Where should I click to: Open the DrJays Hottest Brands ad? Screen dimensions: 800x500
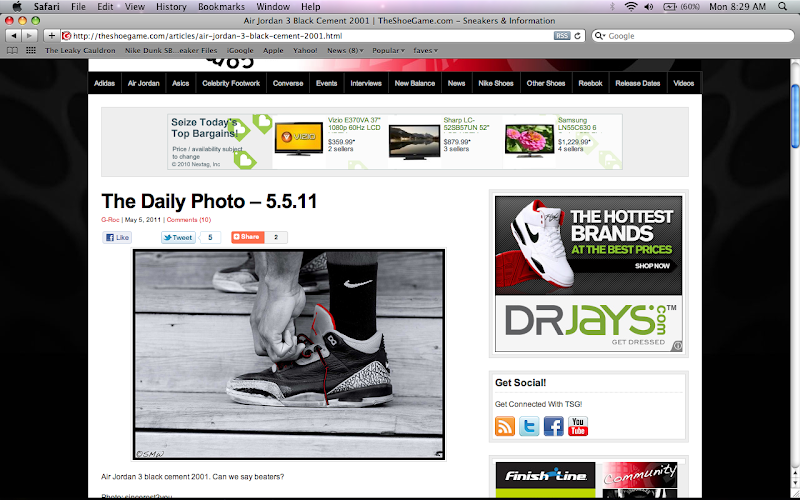tap(588, 274)
